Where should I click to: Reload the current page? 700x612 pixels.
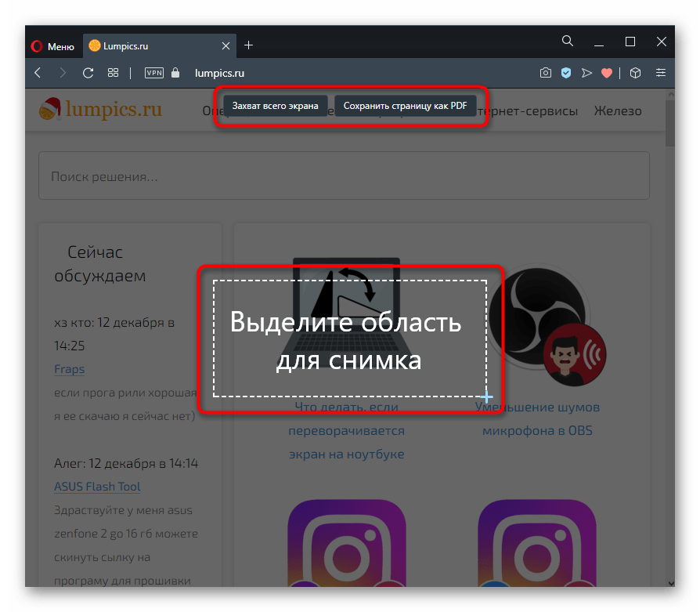click(88, 73)
